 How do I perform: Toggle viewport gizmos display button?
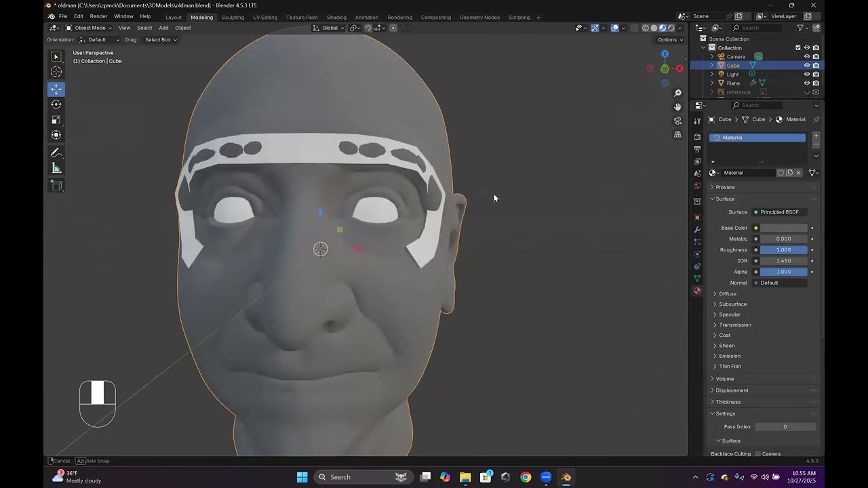(595, 28)
